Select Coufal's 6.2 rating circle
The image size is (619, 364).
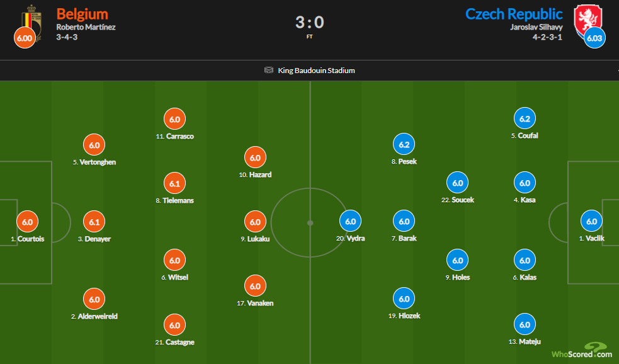[525, 118]
